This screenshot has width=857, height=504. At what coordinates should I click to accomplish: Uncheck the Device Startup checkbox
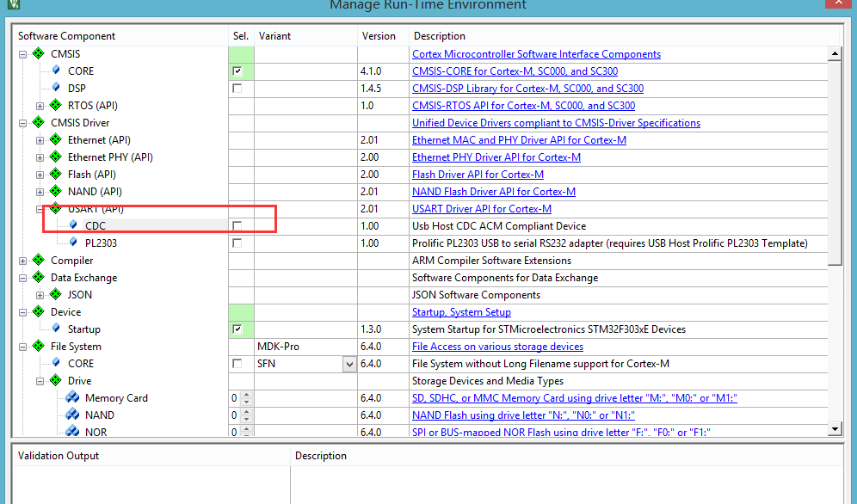(237, 329)
